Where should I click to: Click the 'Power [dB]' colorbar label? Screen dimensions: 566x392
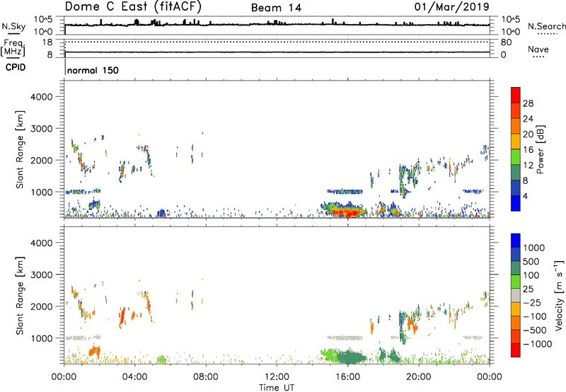(x=540, y=149)
